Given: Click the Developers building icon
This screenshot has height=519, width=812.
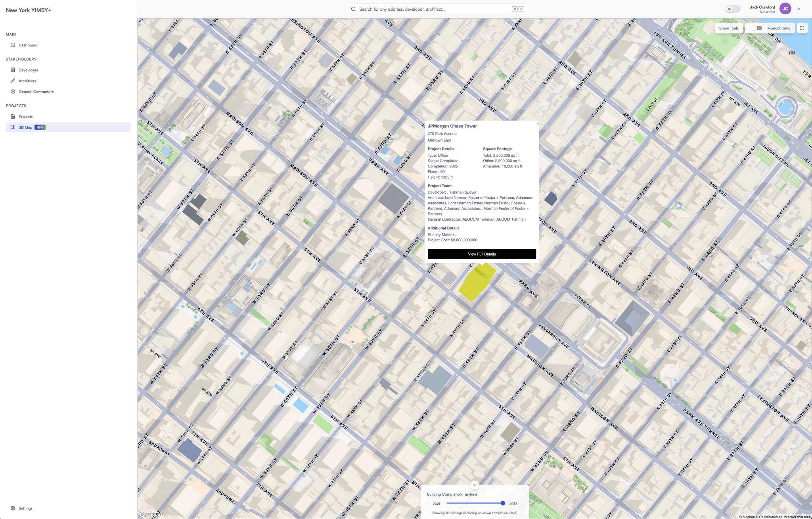Looking at the screenshot, I should (x=13, y=70).
